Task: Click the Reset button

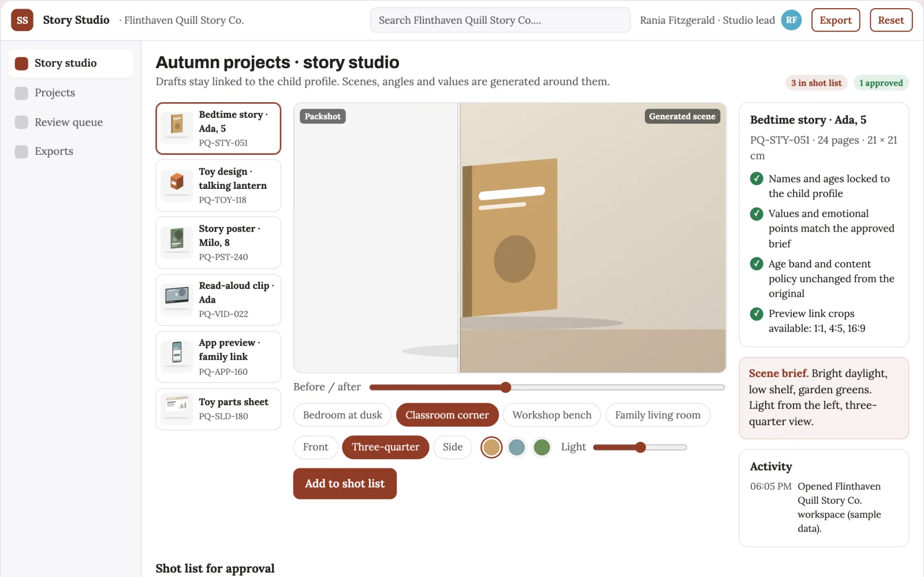Action: pos(891,20)
